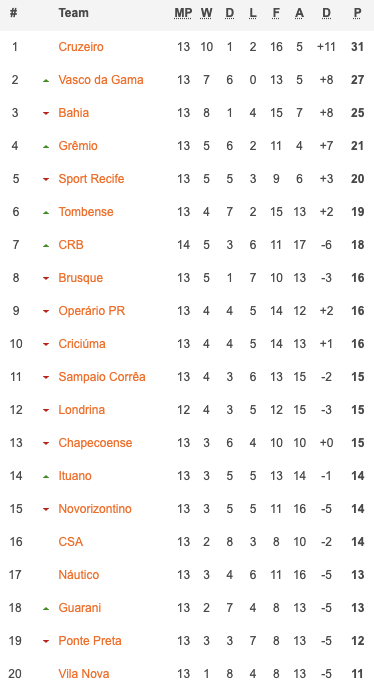Screen dimensions: 374x690
Task: Open the Náutico team link
Action: point(79,575)
